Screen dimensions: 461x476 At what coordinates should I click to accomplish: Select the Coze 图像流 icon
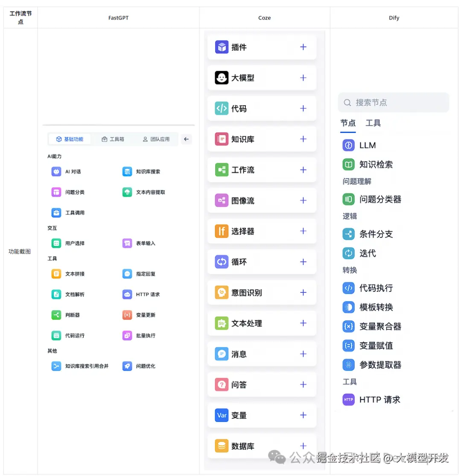pyautogui.click(x=222, y=200)
